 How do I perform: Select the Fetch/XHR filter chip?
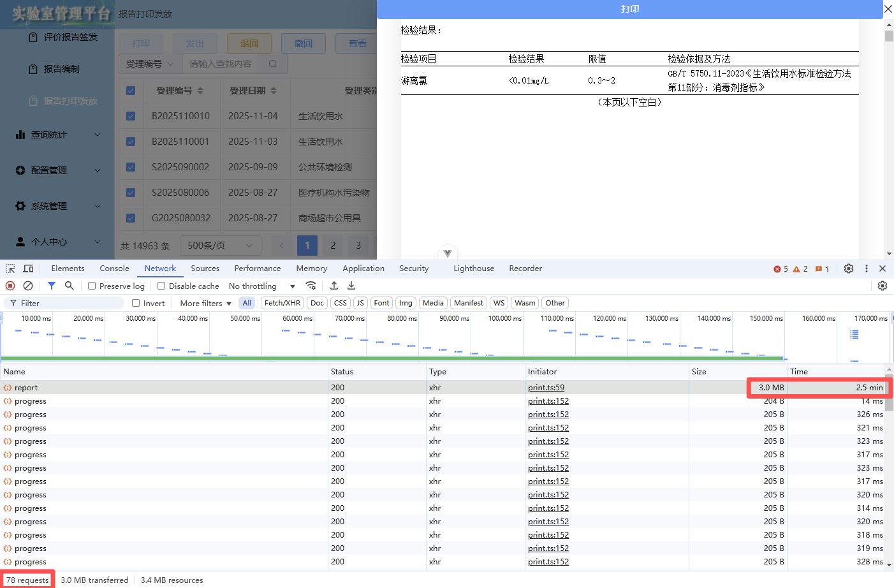pyautogui.click(x=282, y=303)
